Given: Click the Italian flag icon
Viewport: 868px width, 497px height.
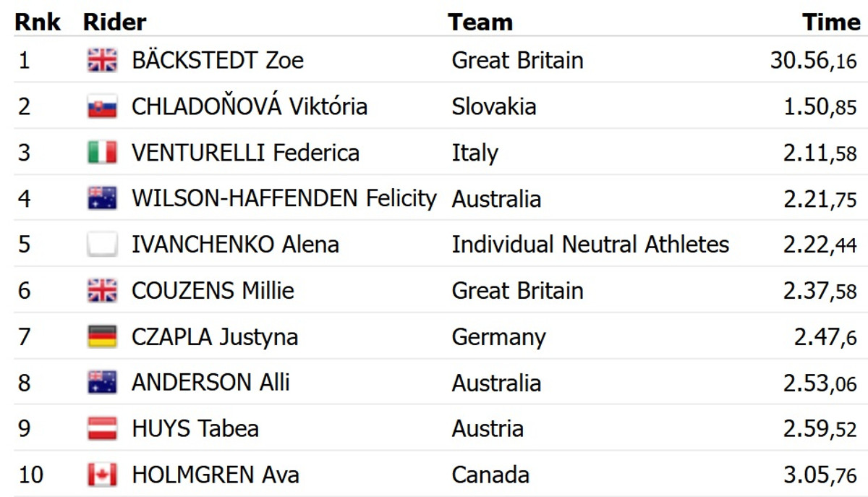Looking at the screenshot, I should 102,153.
